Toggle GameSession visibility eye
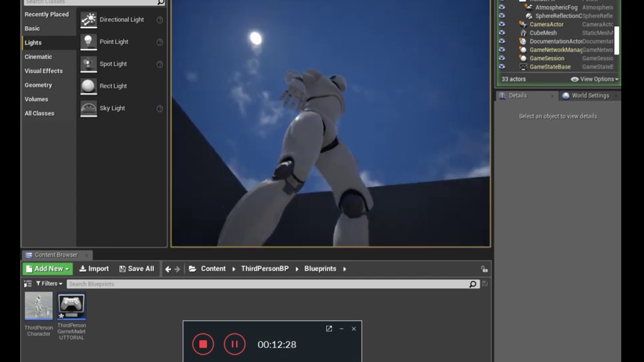 point(502,58)
